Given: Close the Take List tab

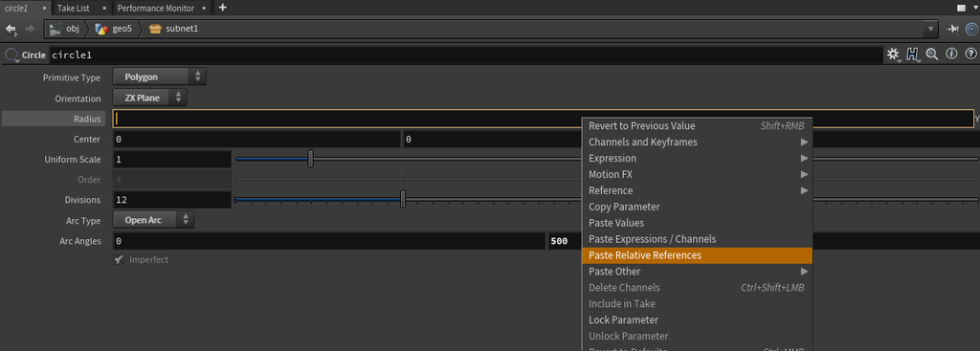Looking at the screenshot, I should coord(103,8).
